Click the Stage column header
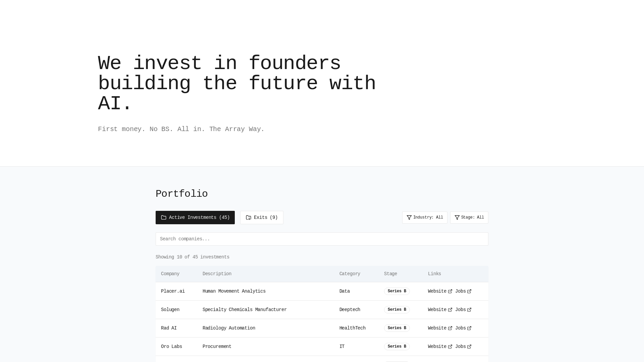The width and height of the screenshot is (644, 362). coord(390,274)
